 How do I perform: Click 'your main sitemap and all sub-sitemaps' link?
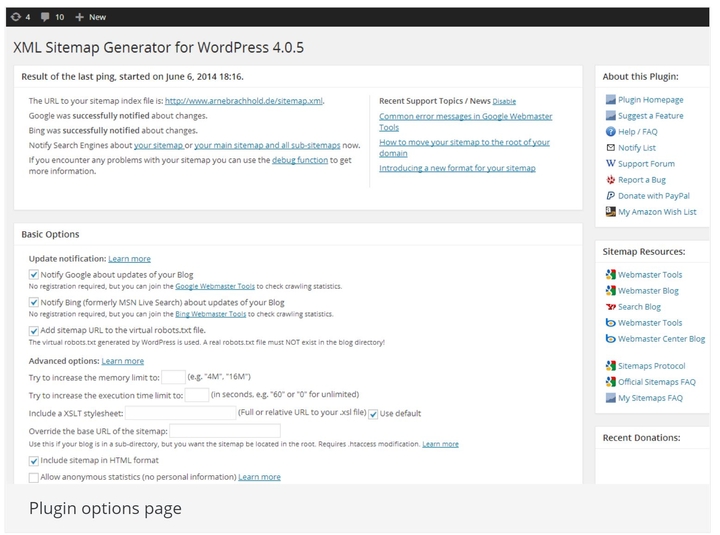(267, 145)
